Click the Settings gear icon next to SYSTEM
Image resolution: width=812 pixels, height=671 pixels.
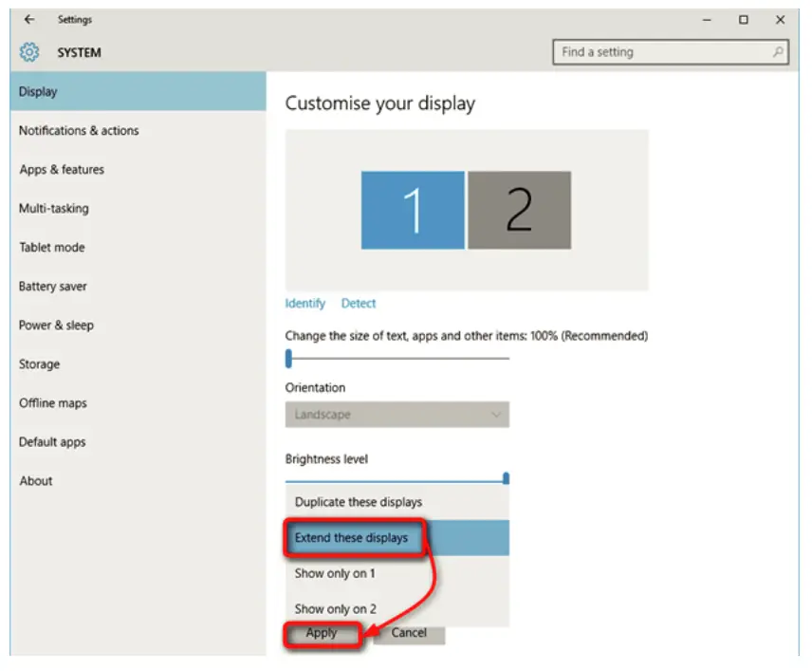[x=28, y=52]
